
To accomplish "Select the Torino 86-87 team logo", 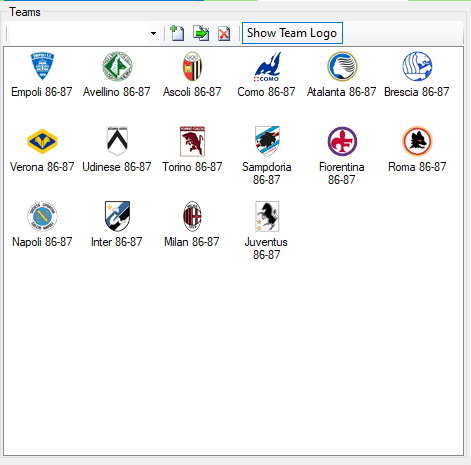I will [192, 141].
